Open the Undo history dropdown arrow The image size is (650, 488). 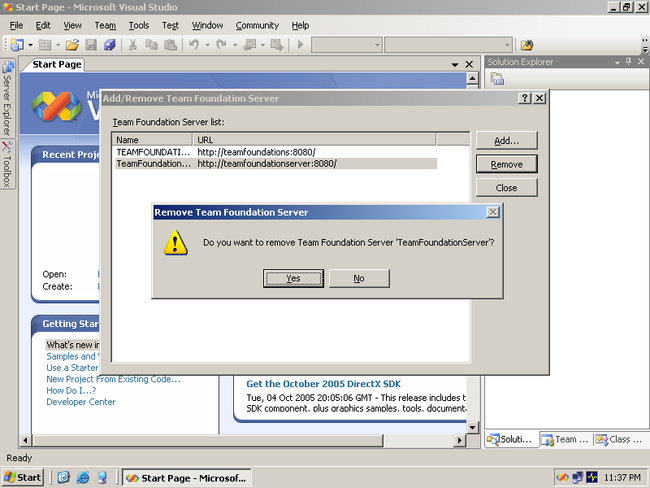pos(207,45)
